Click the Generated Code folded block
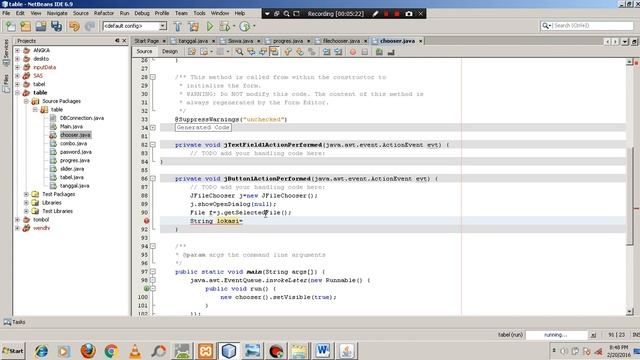Viewport: 640px width, 360px height. pos(203,128)
